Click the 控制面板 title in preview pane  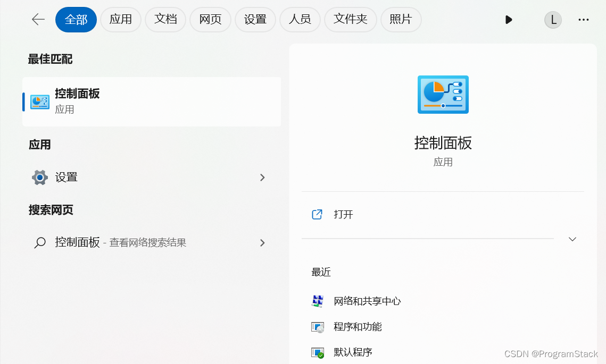pyautogui.click(x=443, y=143)
